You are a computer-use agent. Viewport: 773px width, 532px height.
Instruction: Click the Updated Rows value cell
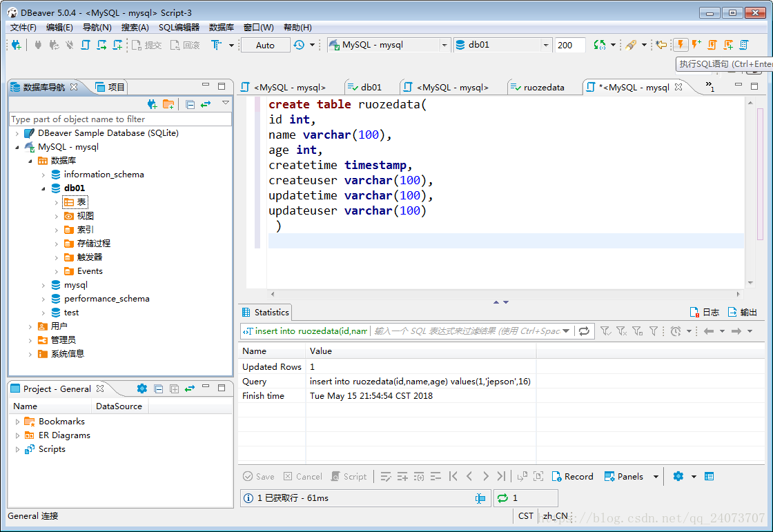tap(420, 367)
